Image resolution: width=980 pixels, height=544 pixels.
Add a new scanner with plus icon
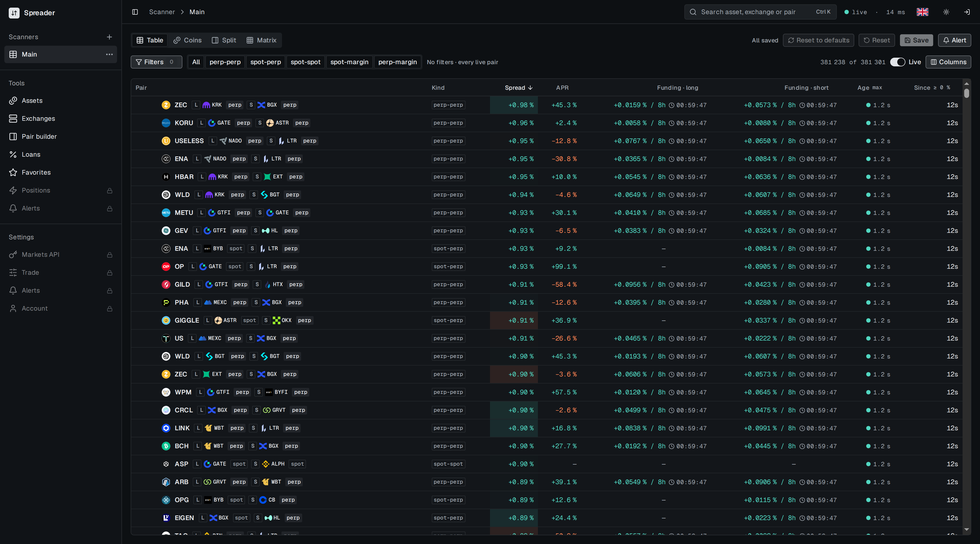[x=109, y=37]
